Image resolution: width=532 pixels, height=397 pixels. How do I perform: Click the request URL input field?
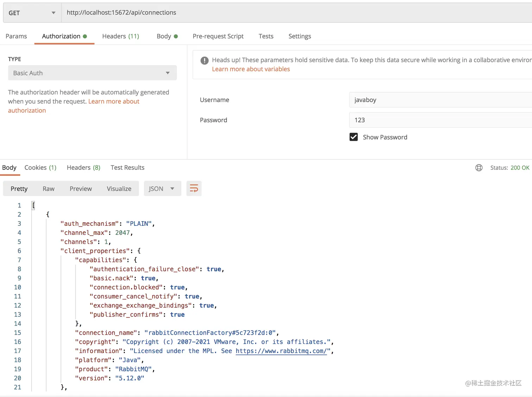[297, 13]
